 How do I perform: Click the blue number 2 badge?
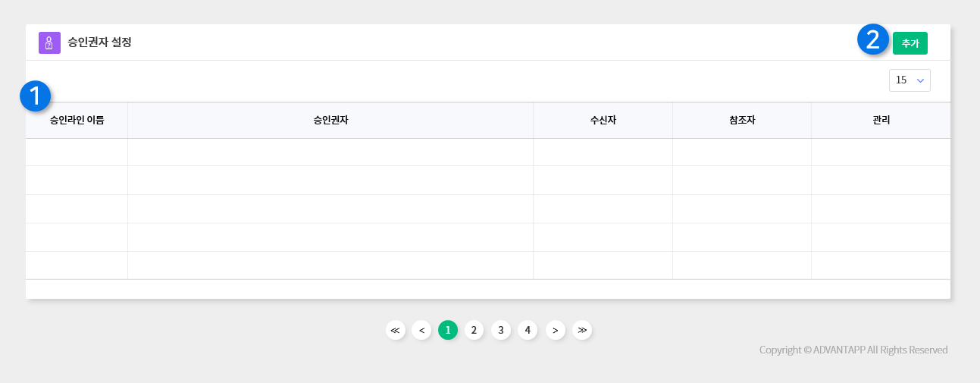click(873, 39)
